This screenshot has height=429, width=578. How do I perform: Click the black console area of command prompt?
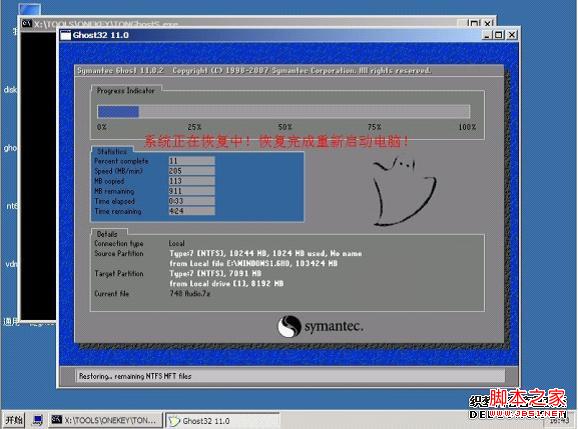pos(39,176)
